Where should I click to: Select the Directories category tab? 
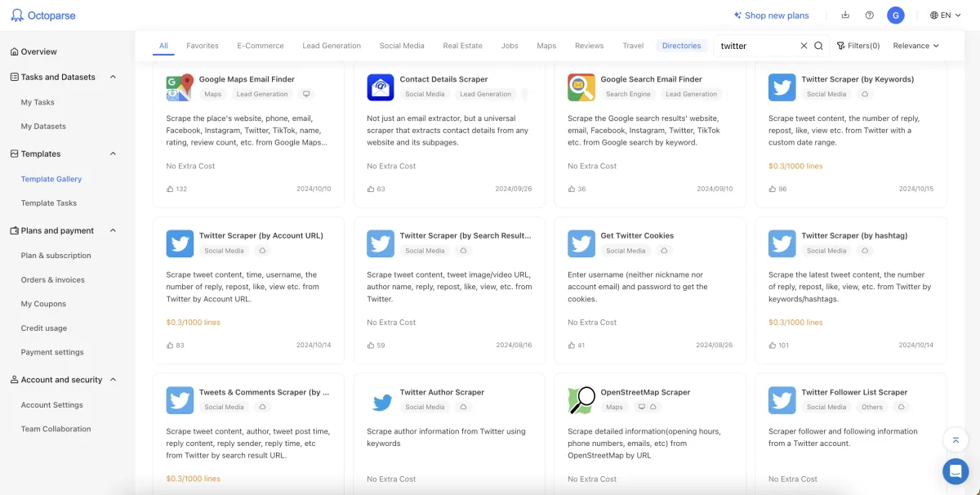(682, 46)
